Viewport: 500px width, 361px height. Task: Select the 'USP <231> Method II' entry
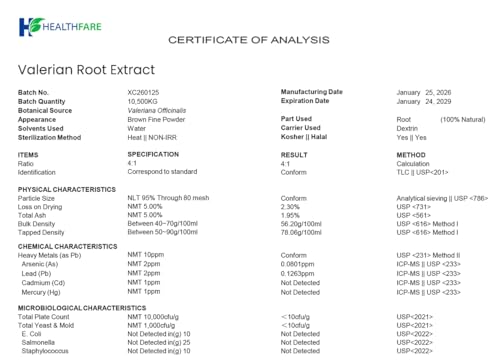point(428,255)
